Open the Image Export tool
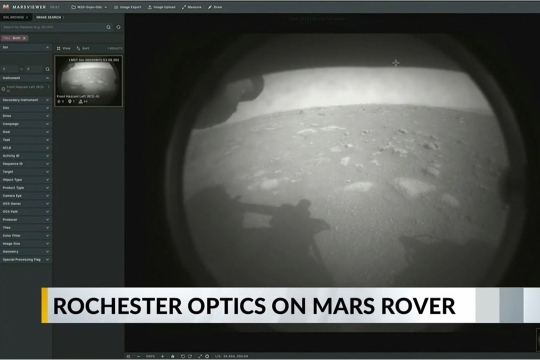The height and width of the screenshot is (360, 540). tap(127, 7)
